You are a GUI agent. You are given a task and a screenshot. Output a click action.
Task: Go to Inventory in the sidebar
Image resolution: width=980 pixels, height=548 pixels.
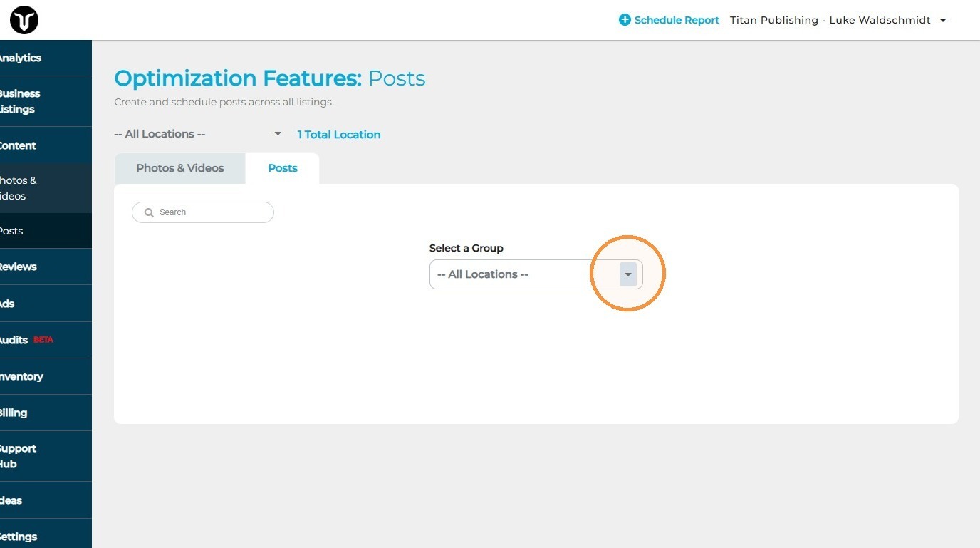pyautogui.click(x=46, y=376)
